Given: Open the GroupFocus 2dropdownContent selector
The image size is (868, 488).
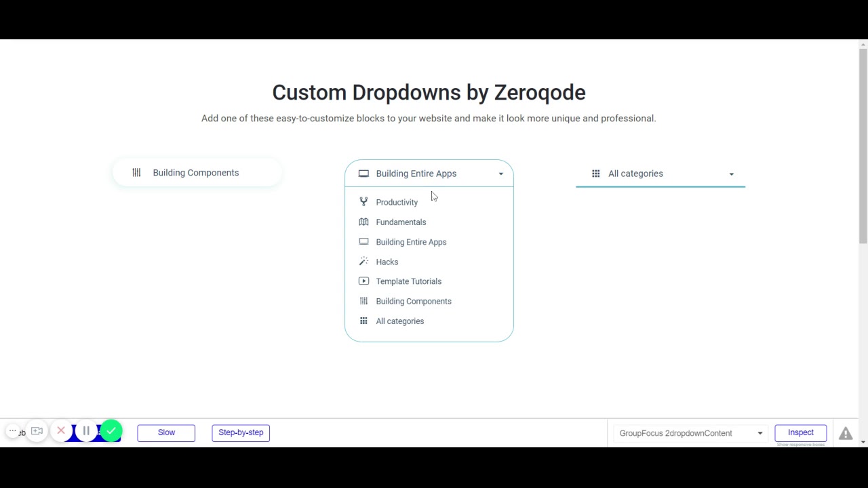Looking at the screenshot, I should click(x=690, y=433).
